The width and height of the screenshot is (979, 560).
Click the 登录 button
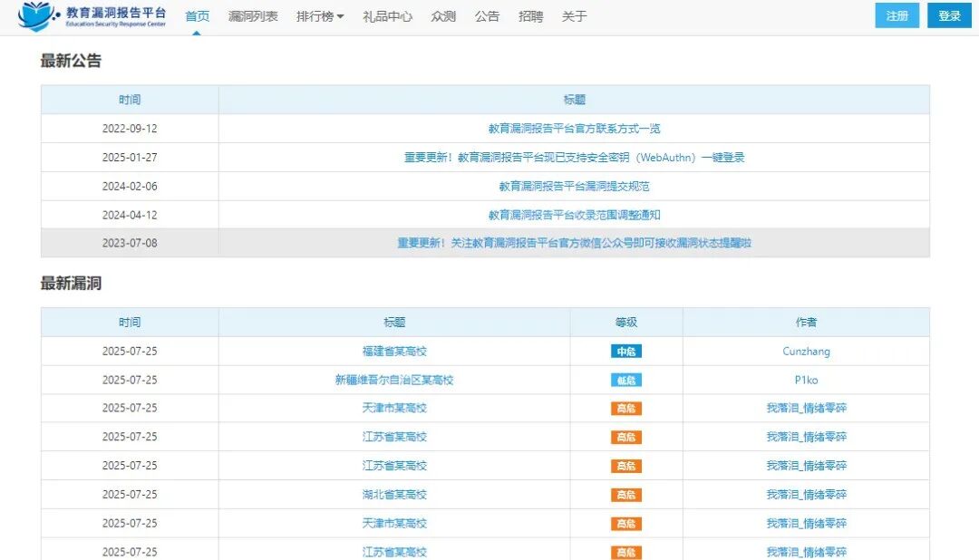click(949, 15)
